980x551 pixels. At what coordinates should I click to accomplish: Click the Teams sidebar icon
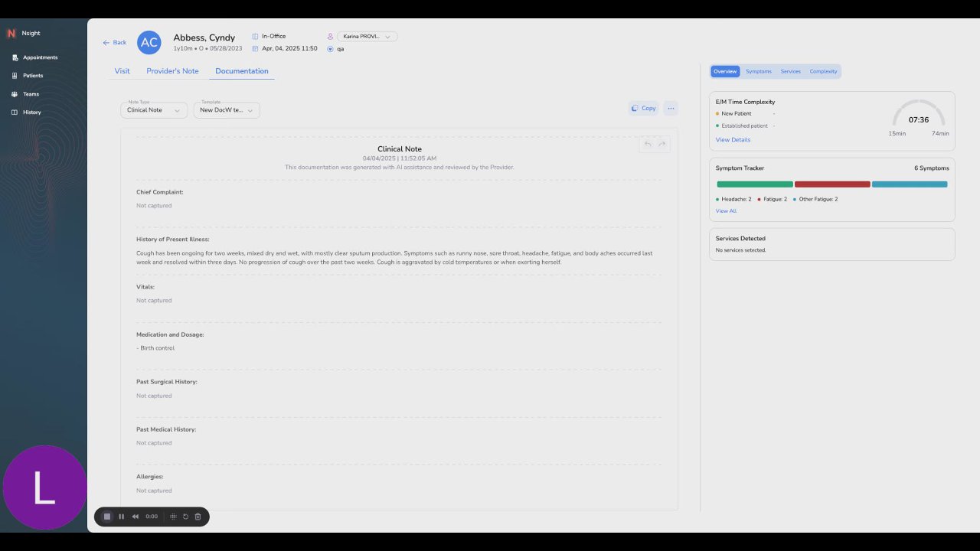(15, 94)
